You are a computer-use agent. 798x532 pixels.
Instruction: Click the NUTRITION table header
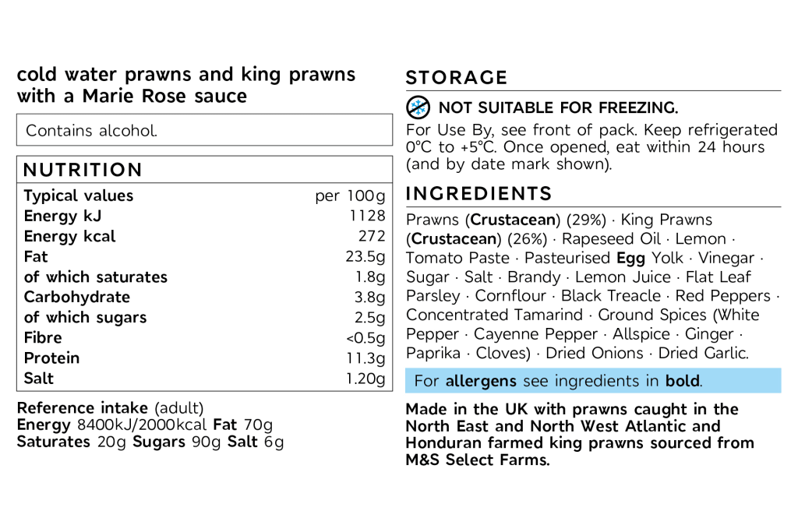(205, 169)
